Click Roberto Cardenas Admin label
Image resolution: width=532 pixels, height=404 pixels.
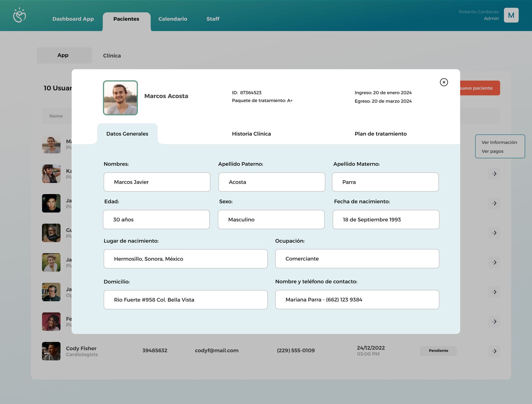click(x=478, y=15)
